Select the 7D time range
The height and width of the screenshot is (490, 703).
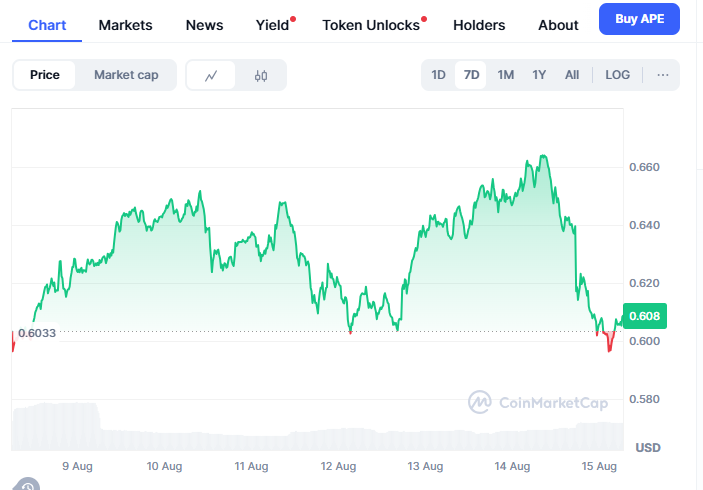coord(470,75)
